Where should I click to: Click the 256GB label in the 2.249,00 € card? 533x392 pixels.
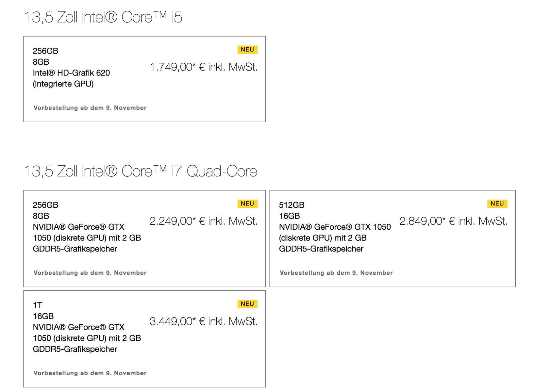click(x=45, y=205)
